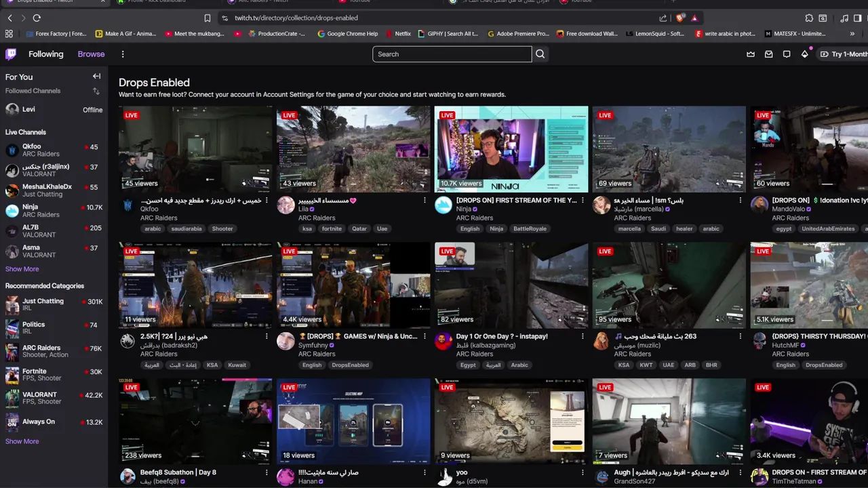868x488 pixels.
Task: Click MandoValo's channel avatar
Action: pos(759,205)
